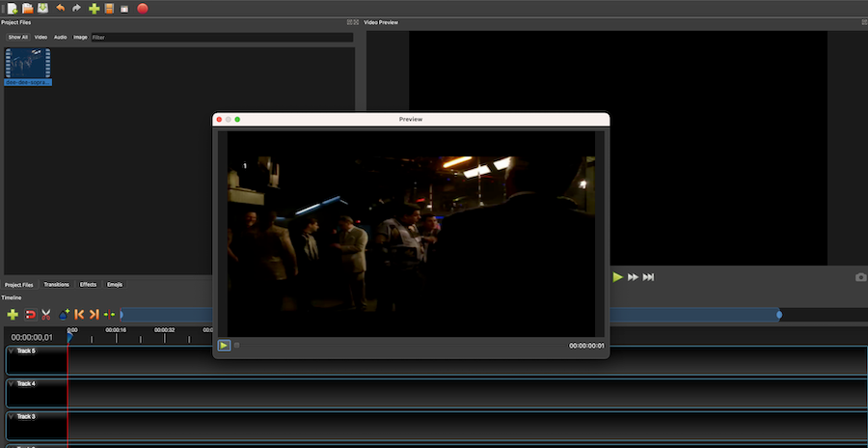
Task: Click the New Project icon
Action: 12,9
